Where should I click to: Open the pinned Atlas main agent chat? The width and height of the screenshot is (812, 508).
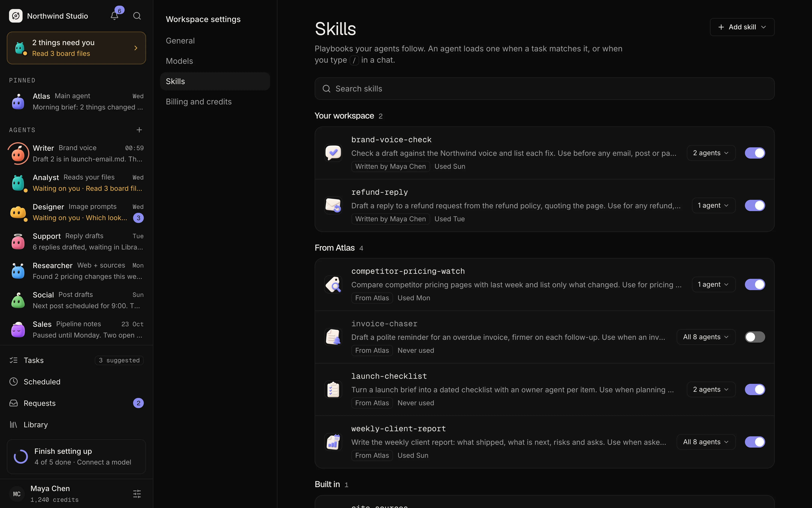(x=77, y=101)
